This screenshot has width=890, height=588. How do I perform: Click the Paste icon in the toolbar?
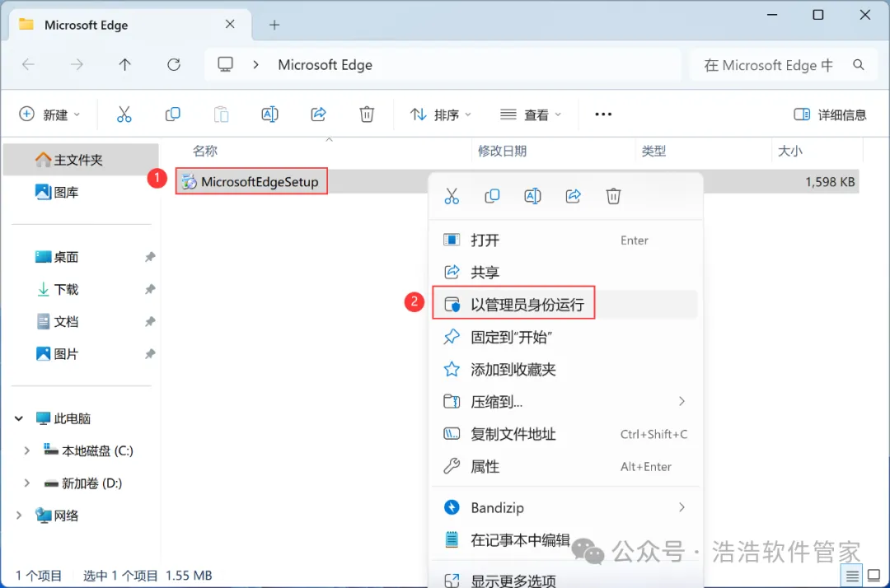click(x=222, y=114)
